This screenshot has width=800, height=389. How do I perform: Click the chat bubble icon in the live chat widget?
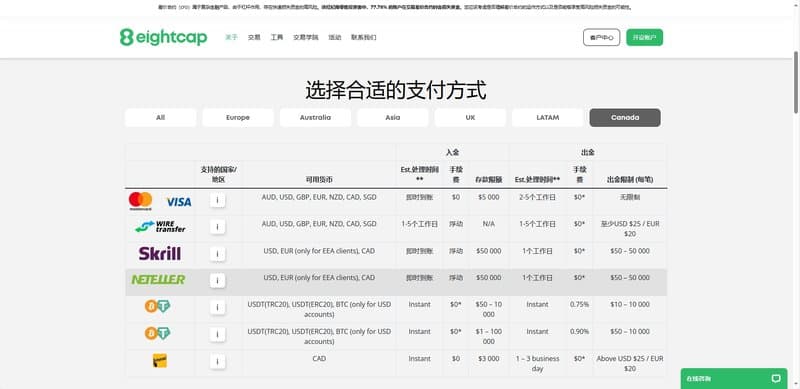pyautogui.click(x=776, y=379)
